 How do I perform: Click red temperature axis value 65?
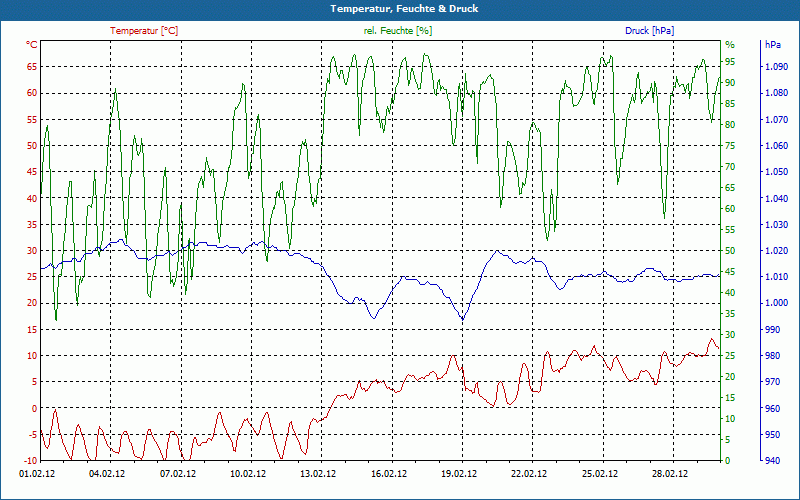[32, 67]
